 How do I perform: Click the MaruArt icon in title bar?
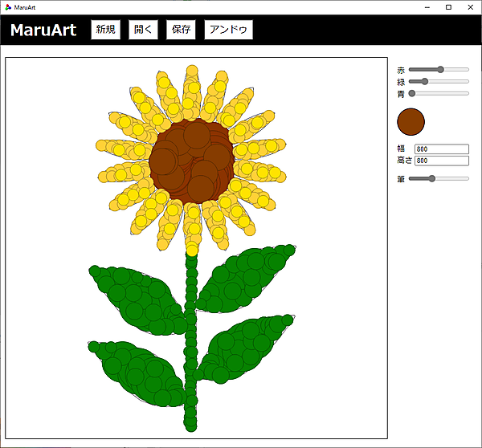pos(7,7)
